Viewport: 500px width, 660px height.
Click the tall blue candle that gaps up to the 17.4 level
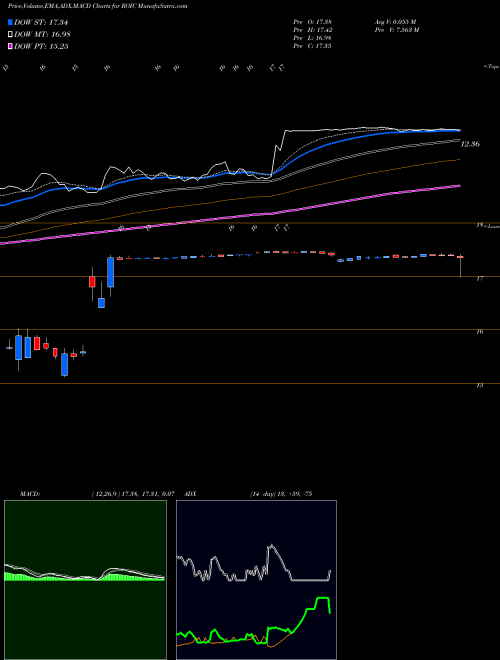coord(110,274)
